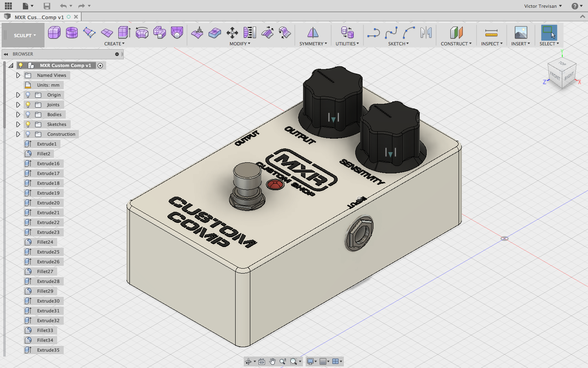The height and width of the screenshot is (368, 588).
Task: Click the Zoom Window fit tool
Action: (x=294, y=361)
